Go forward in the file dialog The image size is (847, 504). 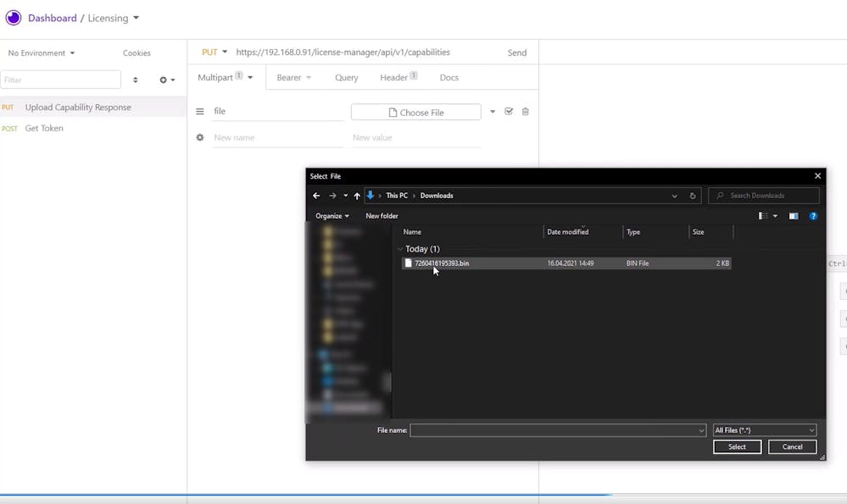(x=332, y=196)
